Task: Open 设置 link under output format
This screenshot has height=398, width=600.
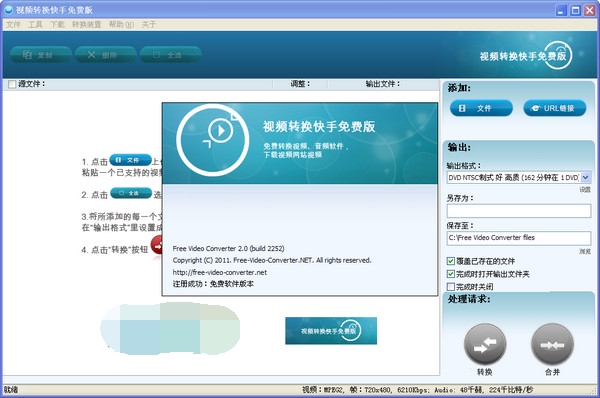Action: coord(585,190)
